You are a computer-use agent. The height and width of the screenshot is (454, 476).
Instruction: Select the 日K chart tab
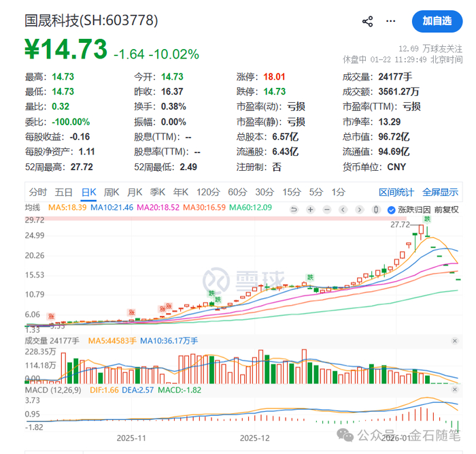click(88, 192)
